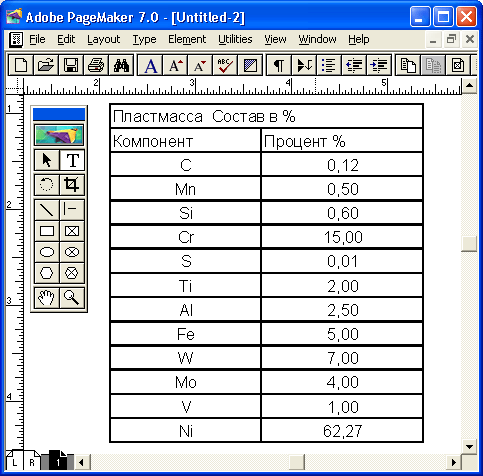The image size is (483, 476).
Task: Click the cell with value 62,27
Action: tap(342, 431)
